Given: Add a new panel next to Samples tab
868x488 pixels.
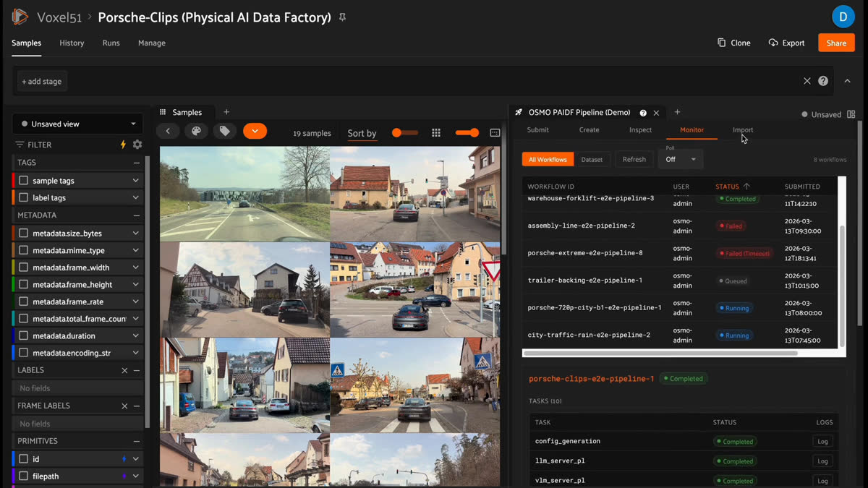Looking at the screenshot, I should [x=226, y=112].
